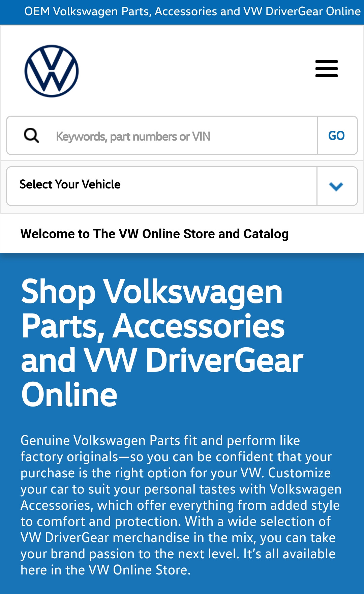
Task: Expand the vehicle selector chevron arrow
Action: tap(336, 186)
